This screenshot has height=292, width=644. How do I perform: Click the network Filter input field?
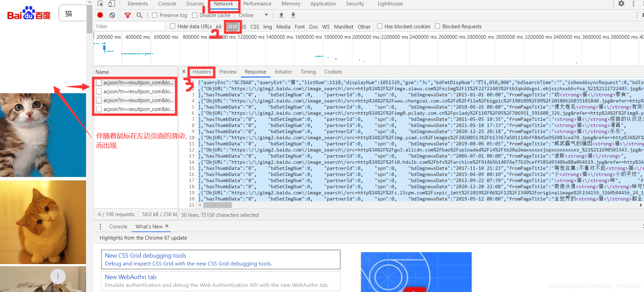129,26
